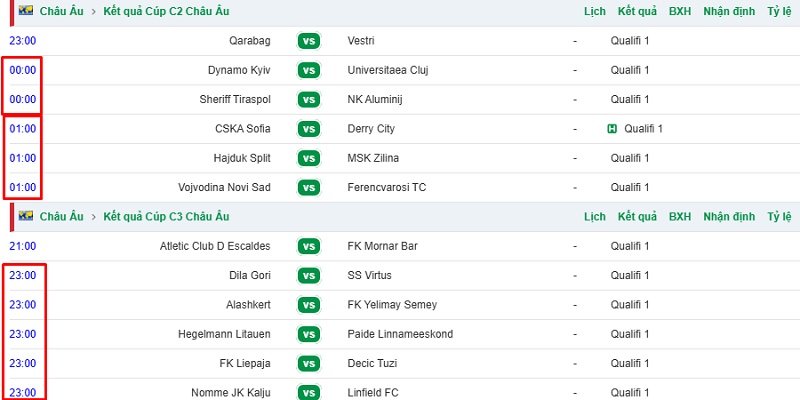Click the 23:00 time for Qarabag match
Viewport: 800px width, 400px height.
pos(22,41)
